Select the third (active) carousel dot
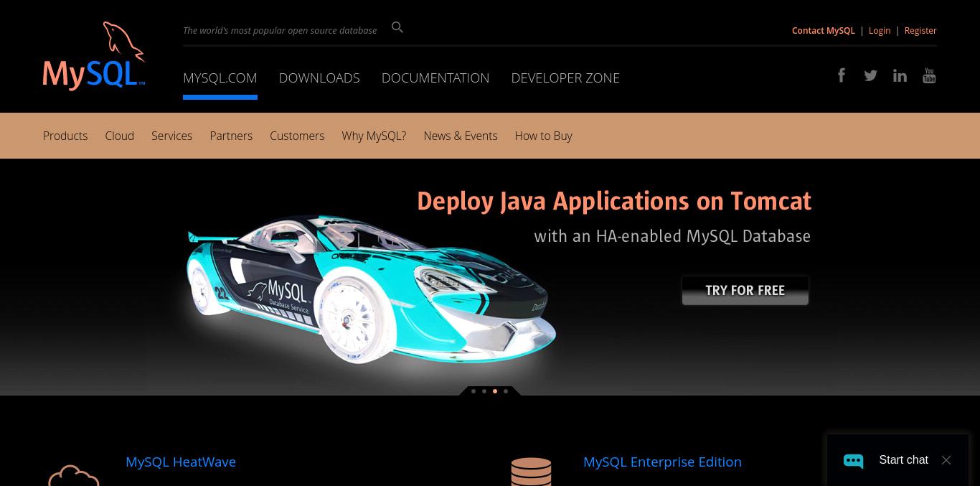 pyautogui.click(x=495, y=391)
